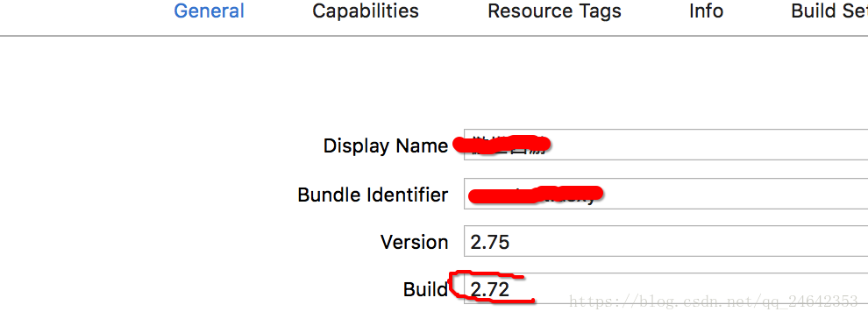868x319 pixels.
Task: Click the Build field showing 2.72
Action: tap(666, 288)
